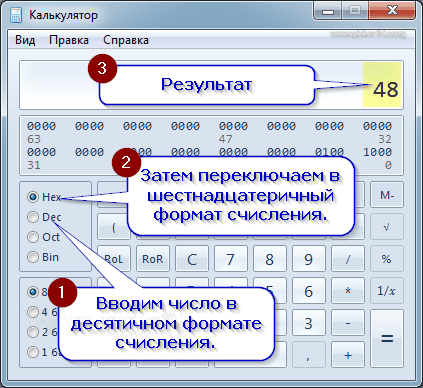
Task: Open the Вид menu
Action: coord(25,40)
